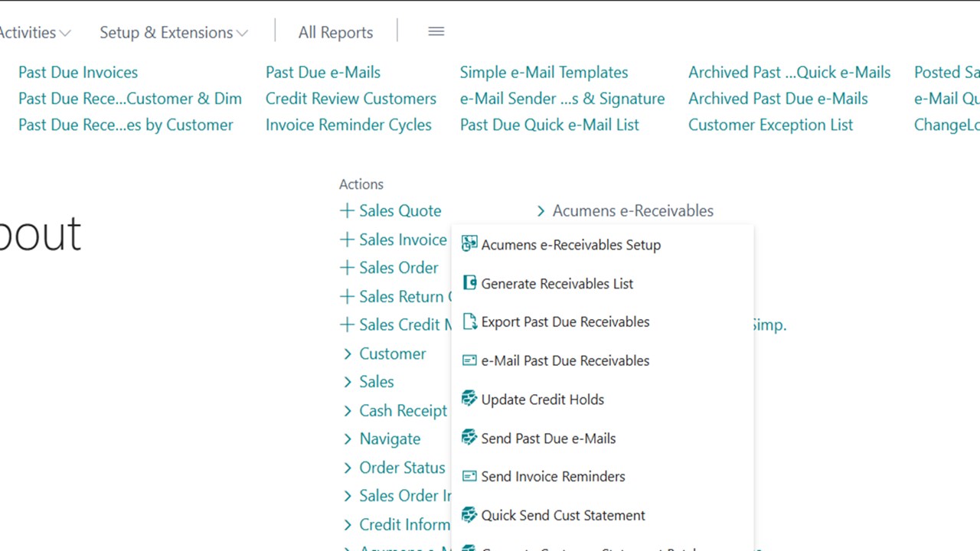
Task: Open Past Due Invoices
Action: tap(77, 72)
